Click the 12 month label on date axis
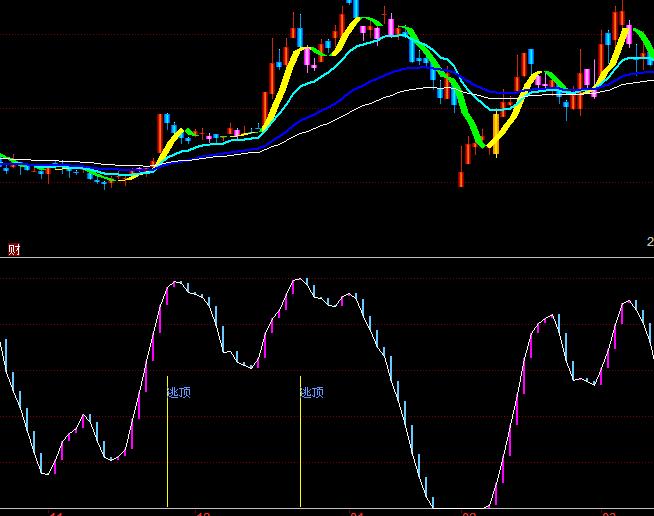 pos(203,513)
